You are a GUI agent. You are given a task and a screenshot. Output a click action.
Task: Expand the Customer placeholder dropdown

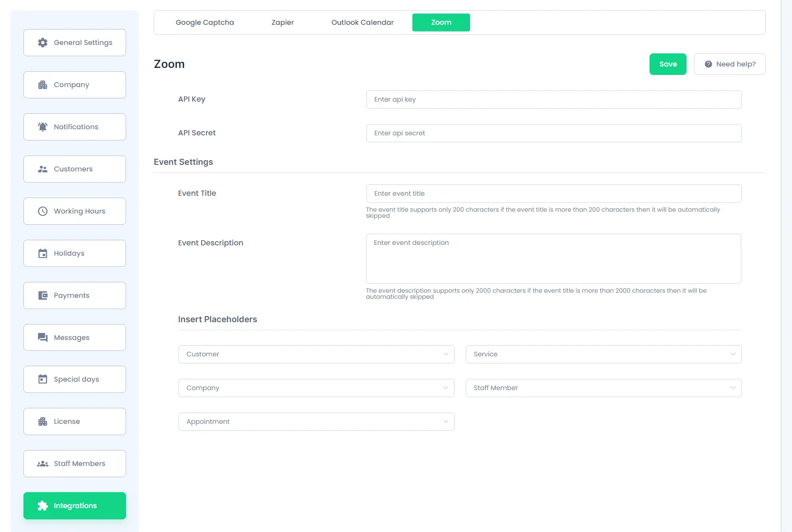click(316, 355)
